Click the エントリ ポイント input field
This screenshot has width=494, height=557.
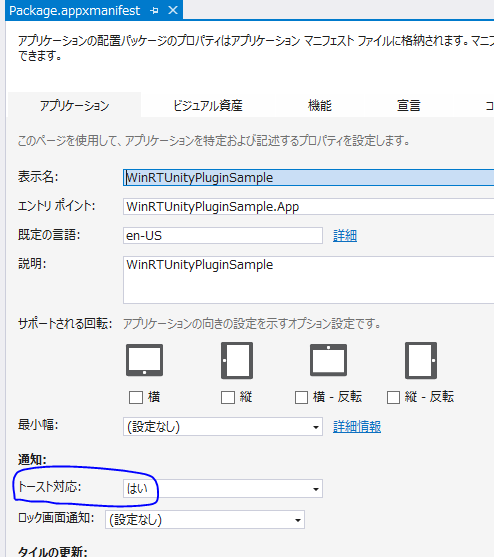click(308, 206)
